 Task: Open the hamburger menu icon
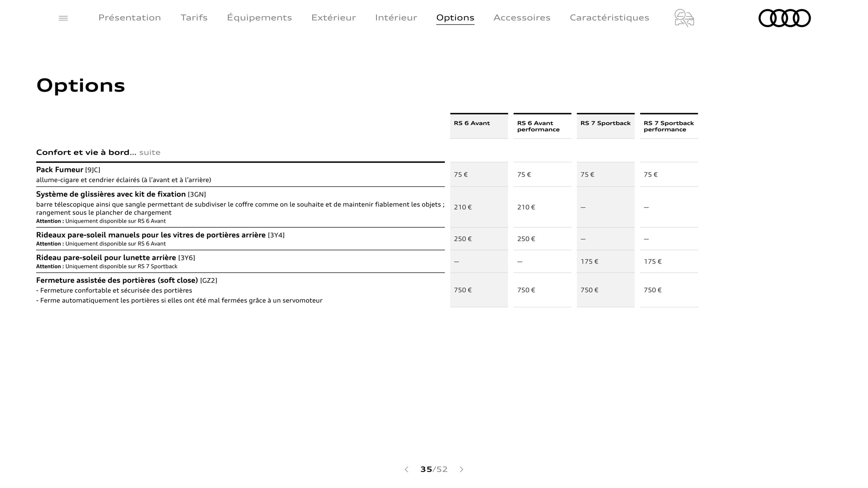pos(63,18)
